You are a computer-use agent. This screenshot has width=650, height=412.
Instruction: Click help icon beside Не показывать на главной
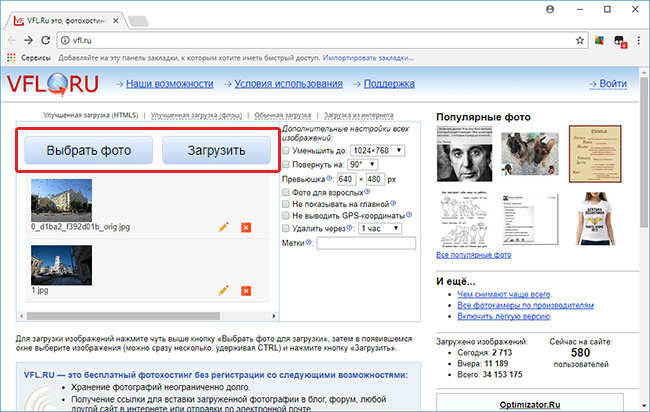[x=393, y=203]
